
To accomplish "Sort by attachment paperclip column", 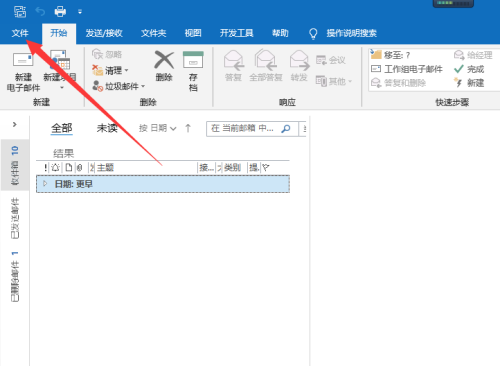I will click(79, 167).
